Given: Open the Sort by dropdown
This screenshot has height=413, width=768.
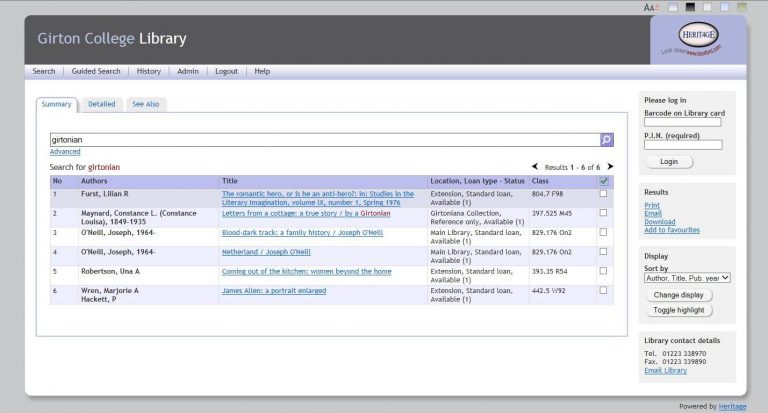Looking at the screenshot, I should point(688,278).
